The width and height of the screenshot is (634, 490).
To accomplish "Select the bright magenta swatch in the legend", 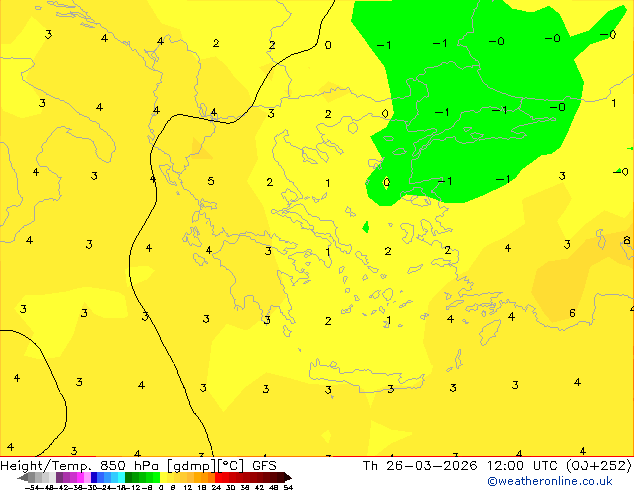I will point(80,477).
